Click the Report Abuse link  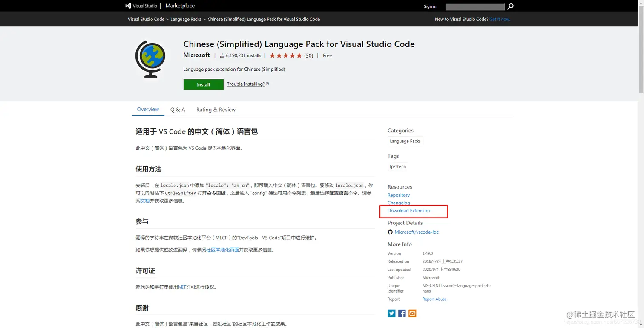434,299
